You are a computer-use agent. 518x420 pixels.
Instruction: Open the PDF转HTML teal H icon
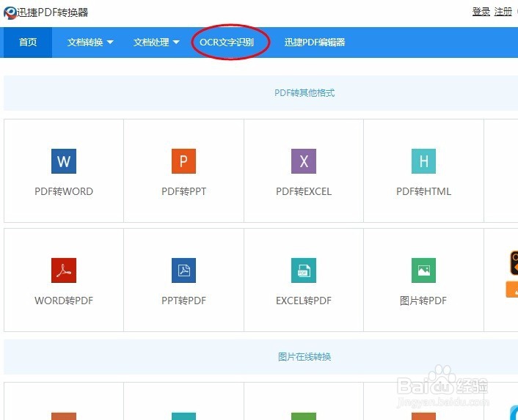point(423,161)
